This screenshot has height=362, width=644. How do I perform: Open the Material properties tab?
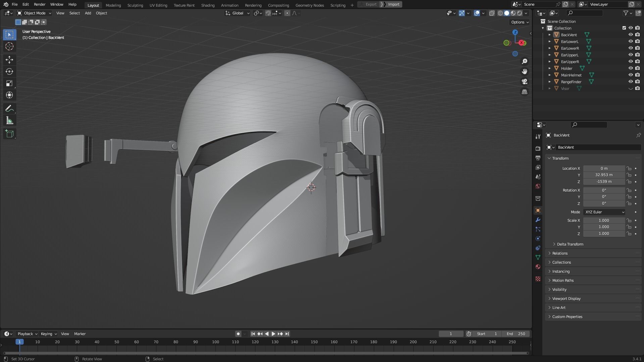coord(538,267)
